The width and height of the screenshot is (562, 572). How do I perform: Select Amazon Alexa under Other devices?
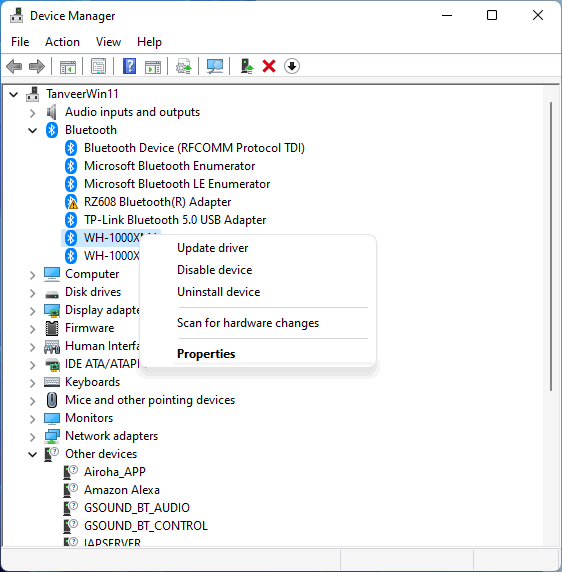[122, 490]
